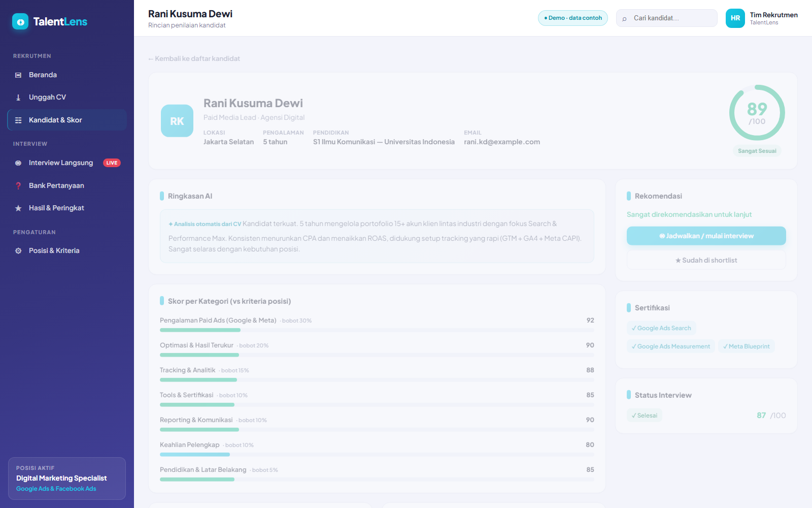
Task: Click the TalentLens logo icon
Action: click(20, 21)
